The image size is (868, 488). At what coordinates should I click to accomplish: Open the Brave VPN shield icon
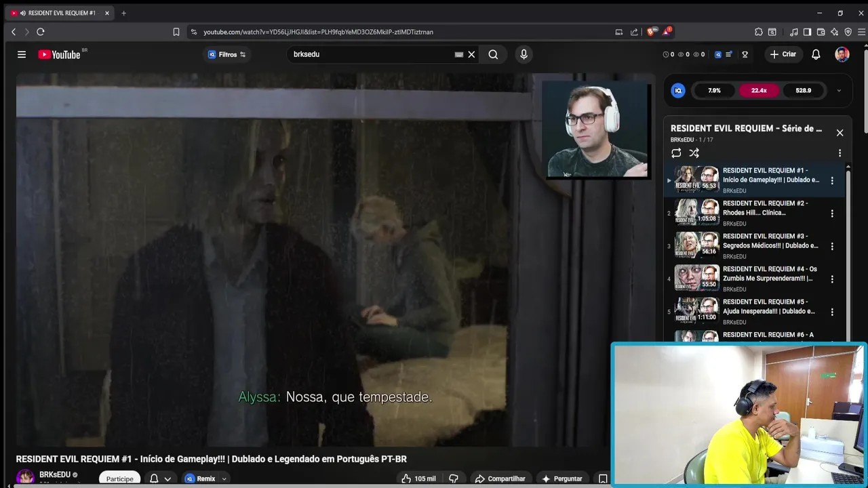848,32
